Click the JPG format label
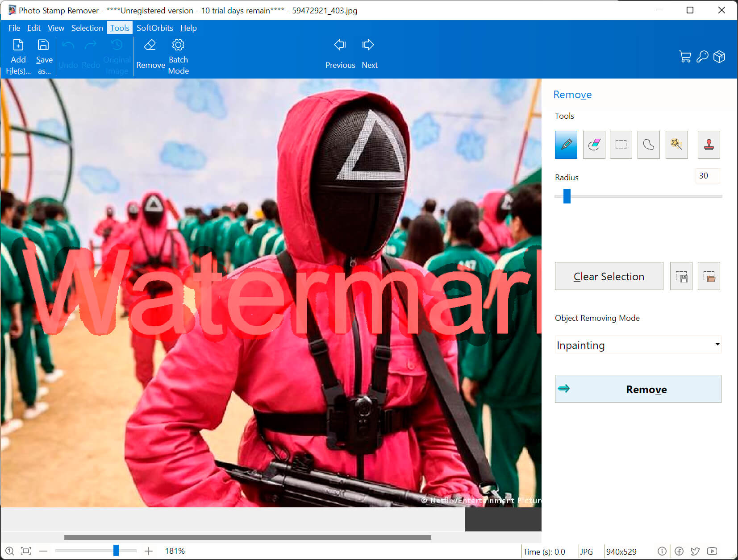Screen dimensions: 738x560 [586, 552]
